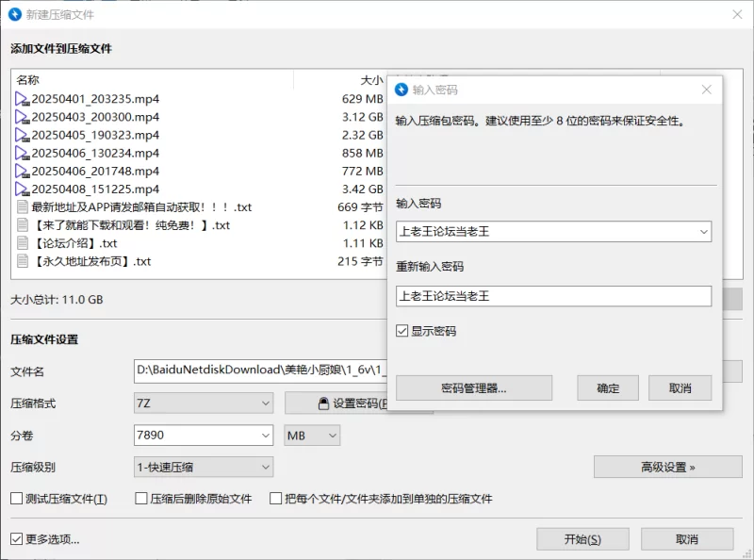Open the 输入密码 history dropdown arrow
This screenshot has width=754, height=560.
pos(703,232)
